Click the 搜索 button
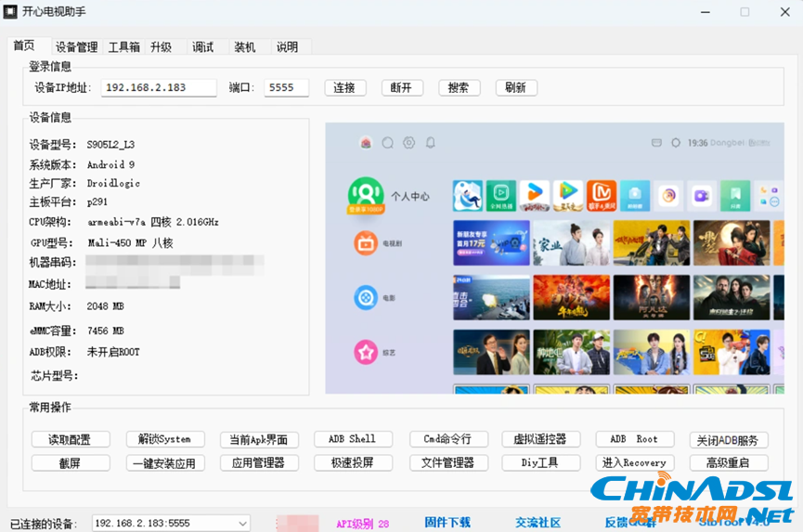803x532 pixels. point(459,87)
